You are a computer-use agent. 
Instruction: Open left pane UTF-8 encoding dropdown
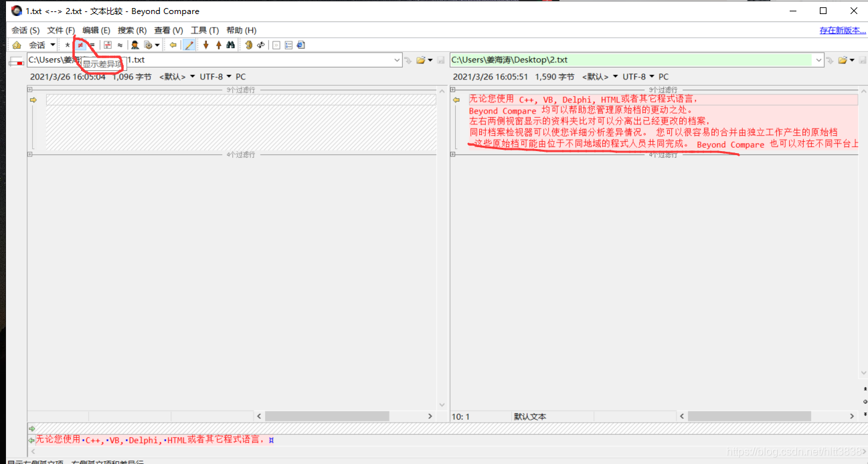click(215, 77)
